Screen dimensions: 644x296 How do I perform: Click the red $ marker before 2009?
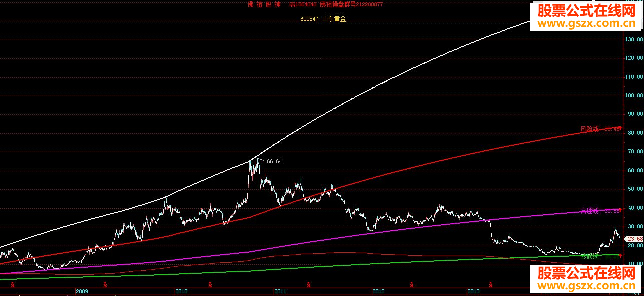[x=12, y=285]
